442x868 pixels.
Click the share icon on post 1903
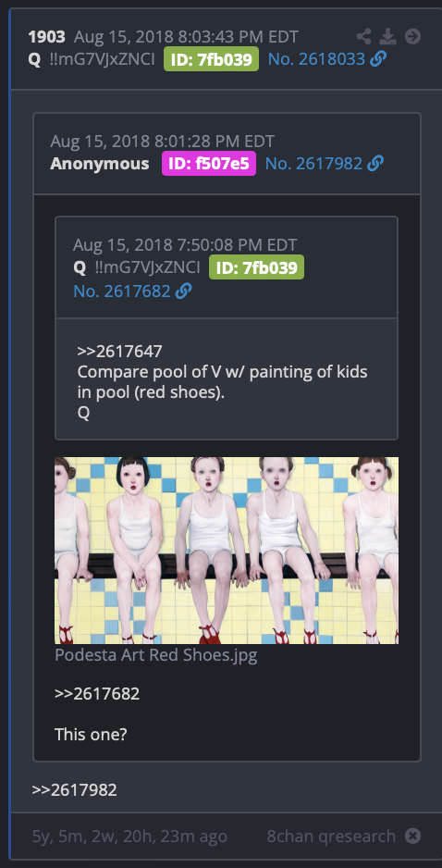363,37
